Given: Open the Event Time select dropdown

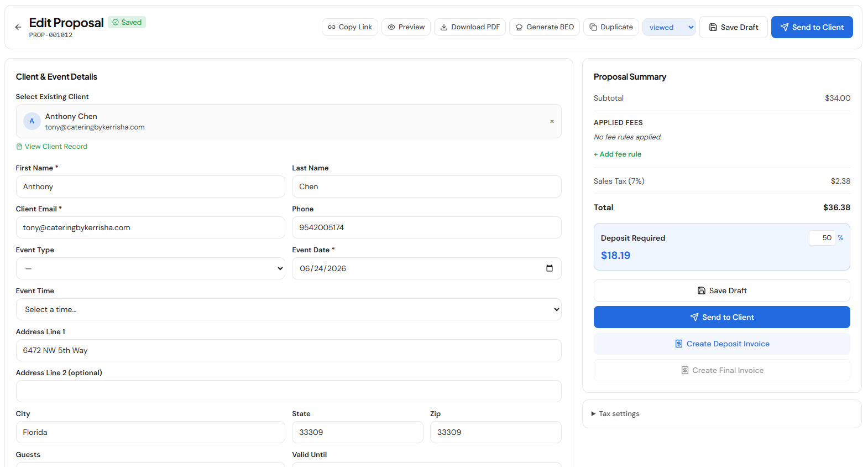Looking at the screenshot, I should click(289, 309).
